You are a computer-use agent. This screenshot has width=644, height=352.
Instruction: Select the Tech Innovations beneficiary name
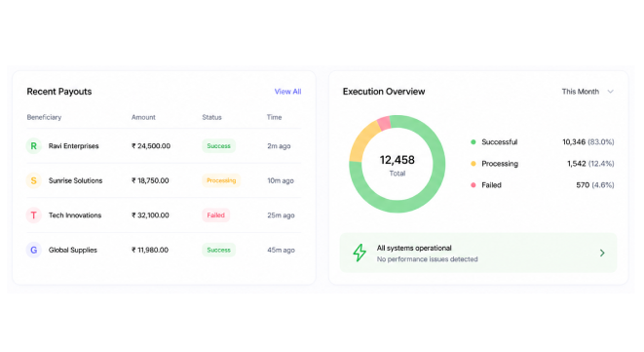tap(75, 215)
